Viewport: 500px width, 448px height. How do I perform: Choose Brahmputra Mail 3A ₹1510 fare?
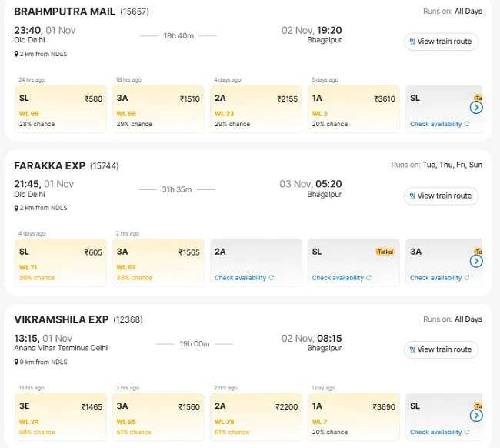[x=158, y=109]
